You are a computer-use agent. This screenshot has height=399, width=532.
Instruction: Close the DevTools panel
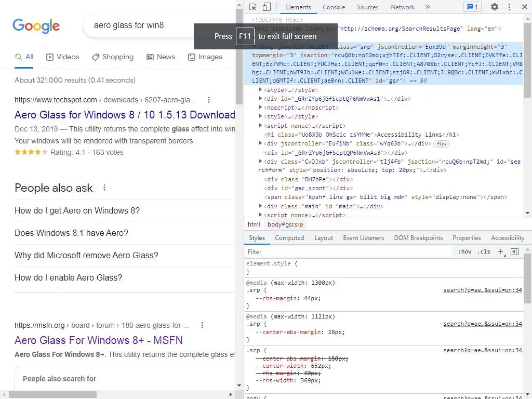pyautogui.click(x=524, y=7)
